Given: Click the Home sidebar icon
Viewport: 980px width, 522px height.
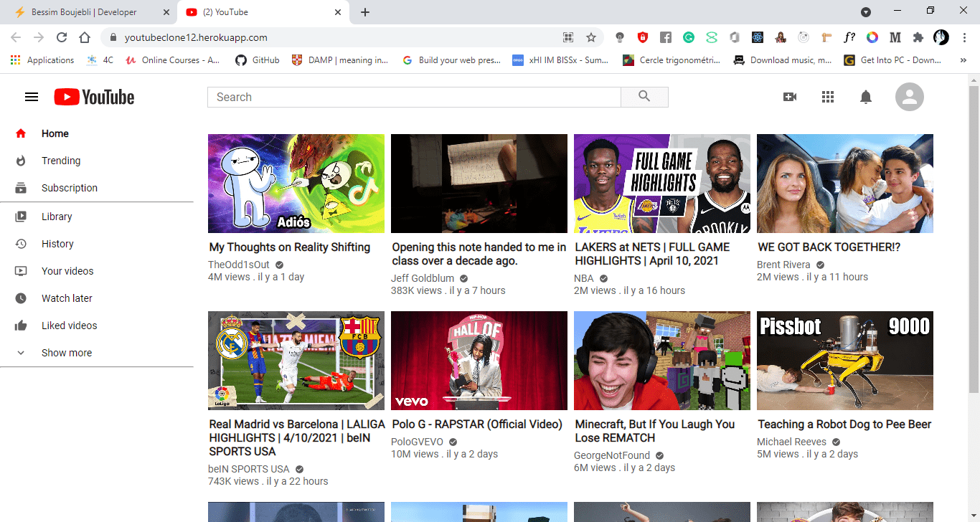Looking at the screenshot, I should pyautogui.click(x=21, y=133).
